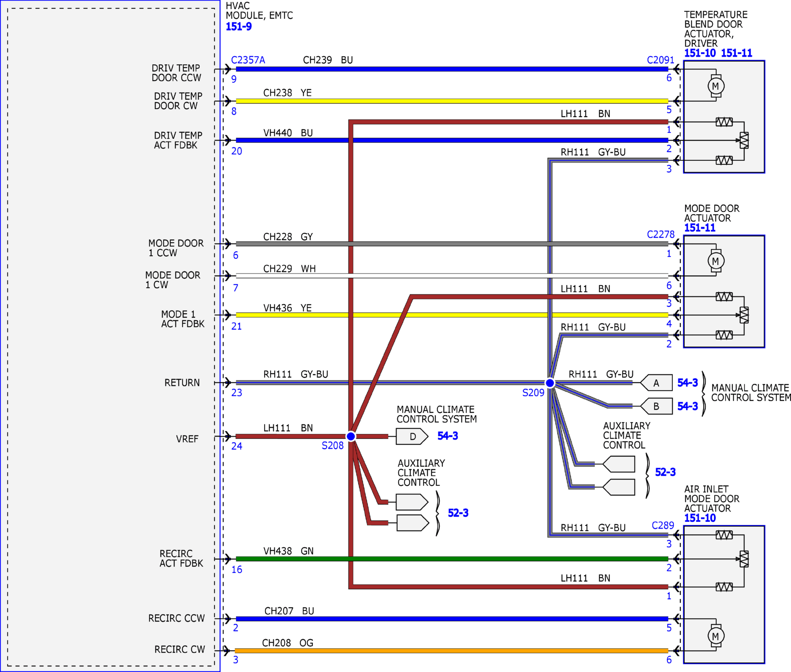Select the off-page connector symbol A

[657, 383]
